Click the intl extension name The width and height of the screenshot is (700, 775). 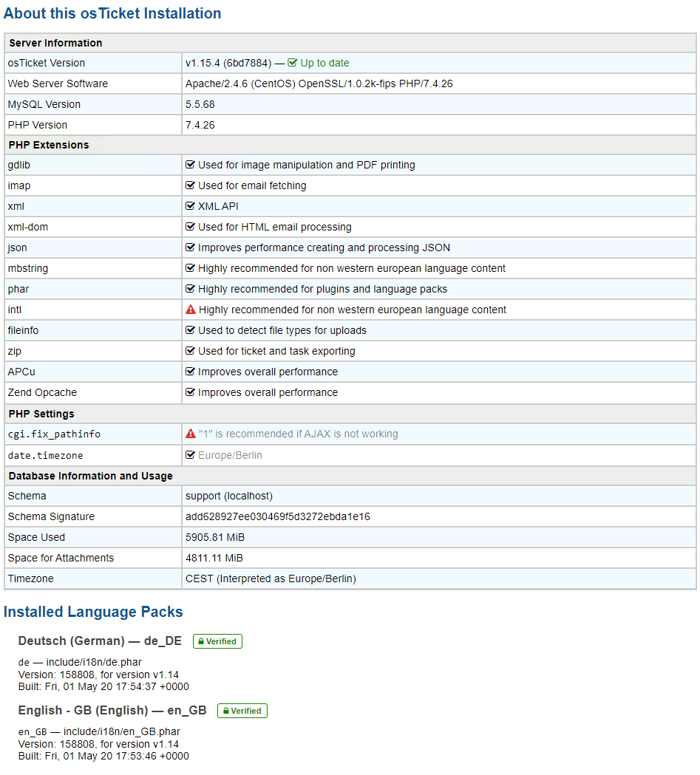click(x=15, y=310)
